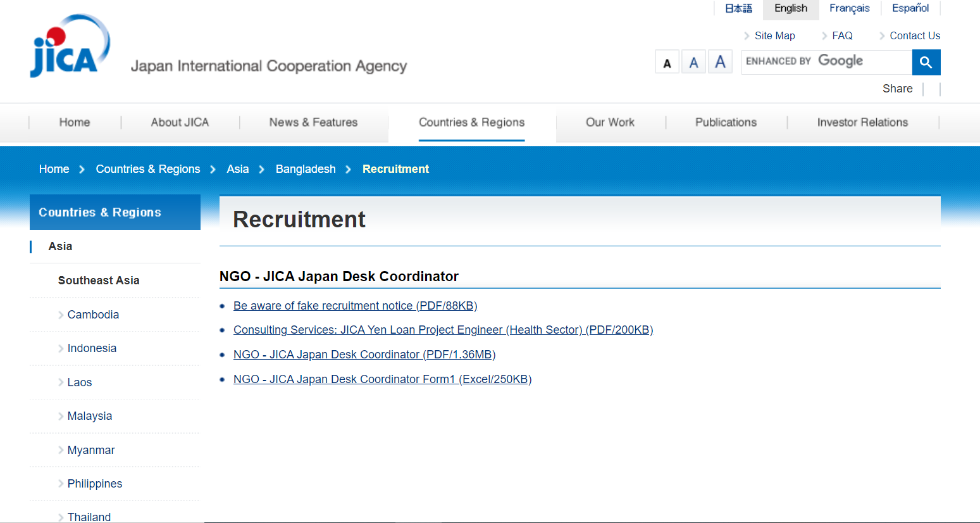Click the blue search magnifier button
Screen dimensions: 980x523
tap(926, 62)
